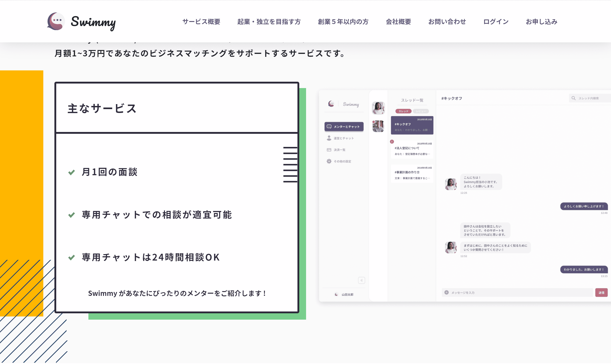Open その他の設定 gear icon

click(329, 161)
